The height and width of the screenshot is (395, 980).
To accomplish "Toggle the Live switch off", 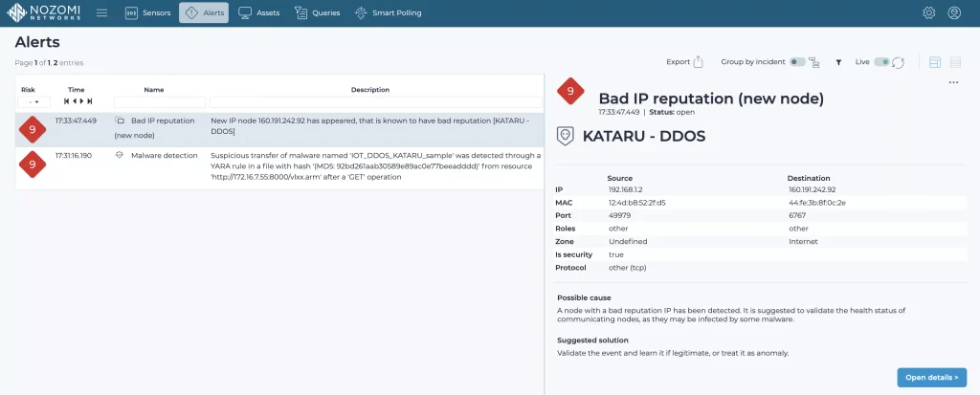I will pyautogui.click(x=881, y=62).
